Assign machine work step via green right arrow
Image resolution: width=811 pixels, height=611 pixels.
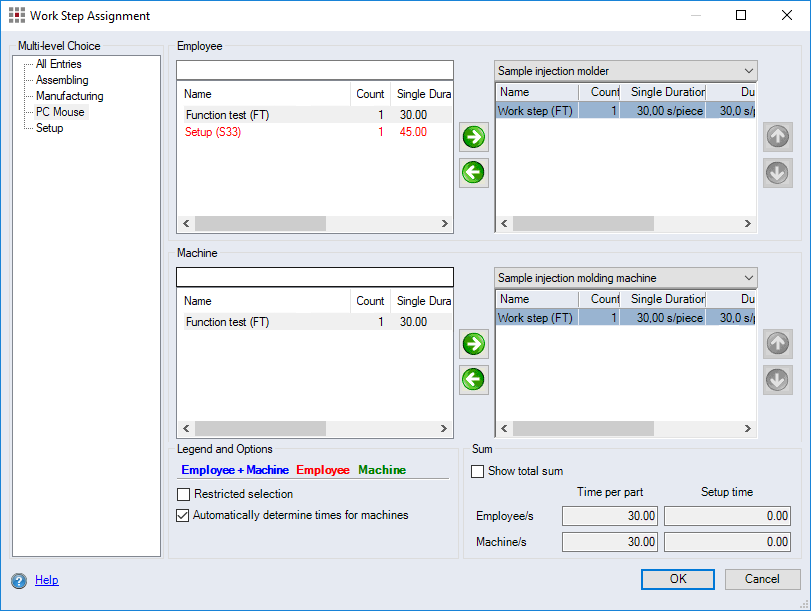(x=473, y=344)
